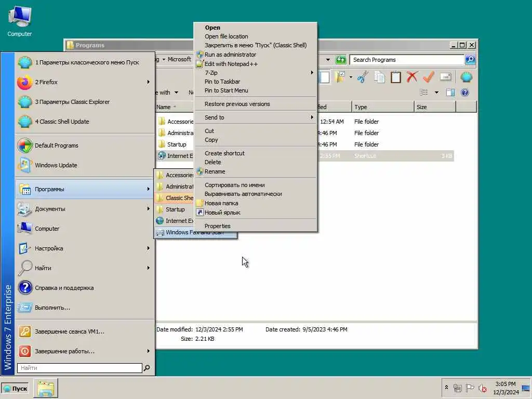The width and height of the screenshot is (532, 399).
Task: Open Classic Shell Update item
Action: [85, 122]
